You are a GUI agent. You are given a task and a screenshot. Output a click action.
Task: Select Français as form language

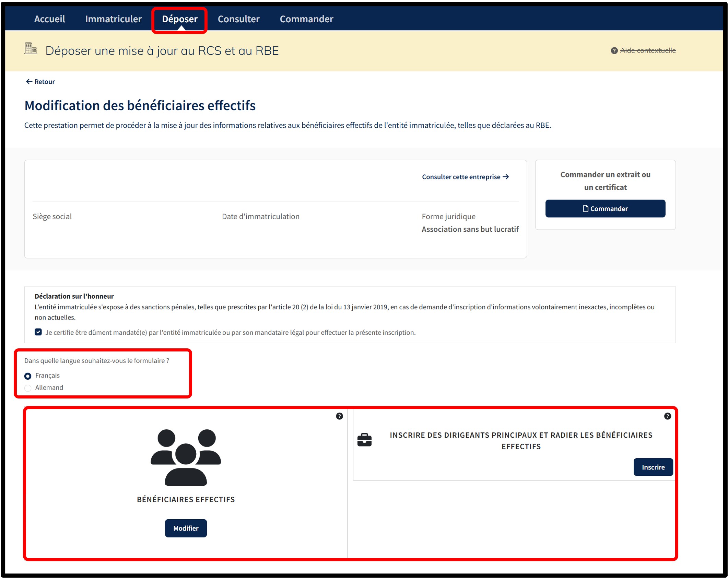pos(28,376)
